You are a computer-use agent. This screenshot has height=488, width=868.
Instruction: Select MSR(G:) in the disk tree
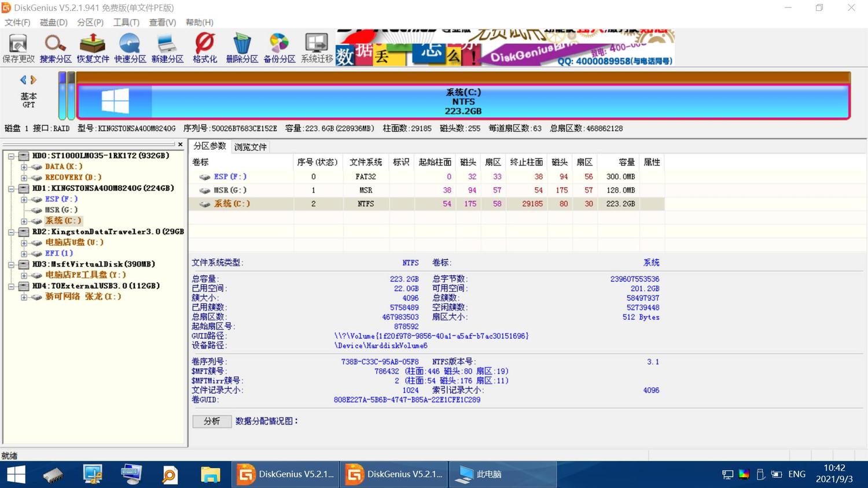61,210
